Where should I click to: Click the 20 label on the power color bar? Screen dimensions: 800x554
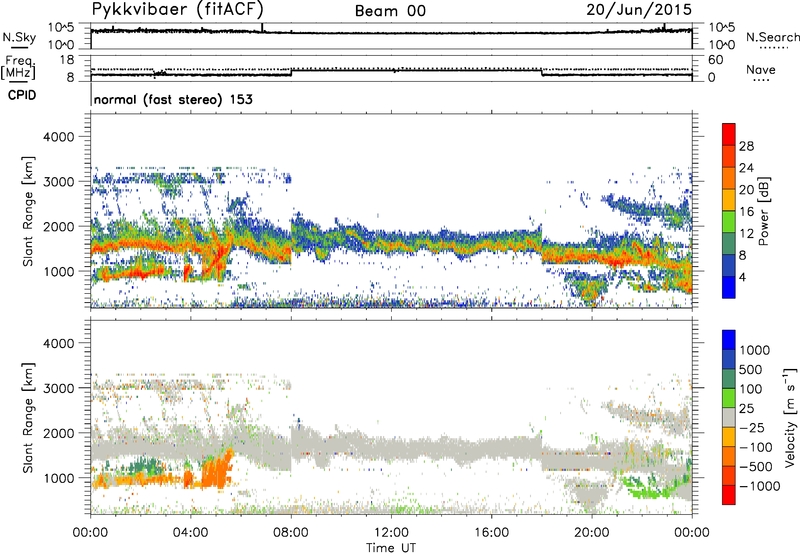[746, 190]
